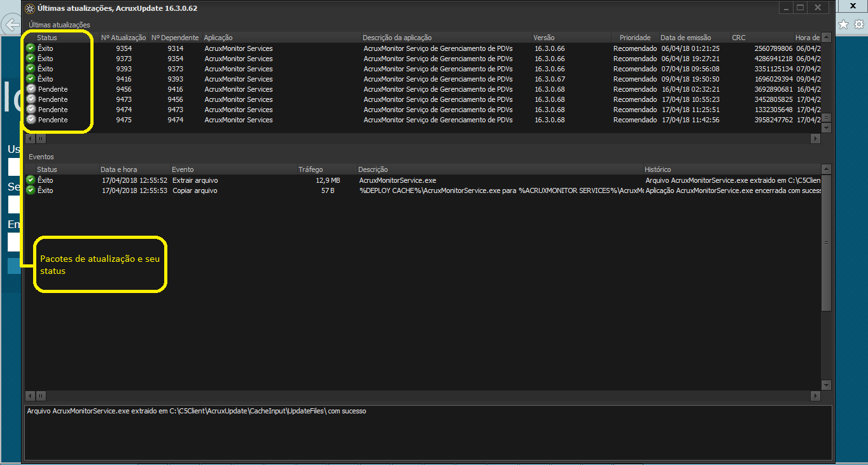Click pending status icon of update Nº 9456
Viewport: 868px width, 465px height.
[31, 89]
